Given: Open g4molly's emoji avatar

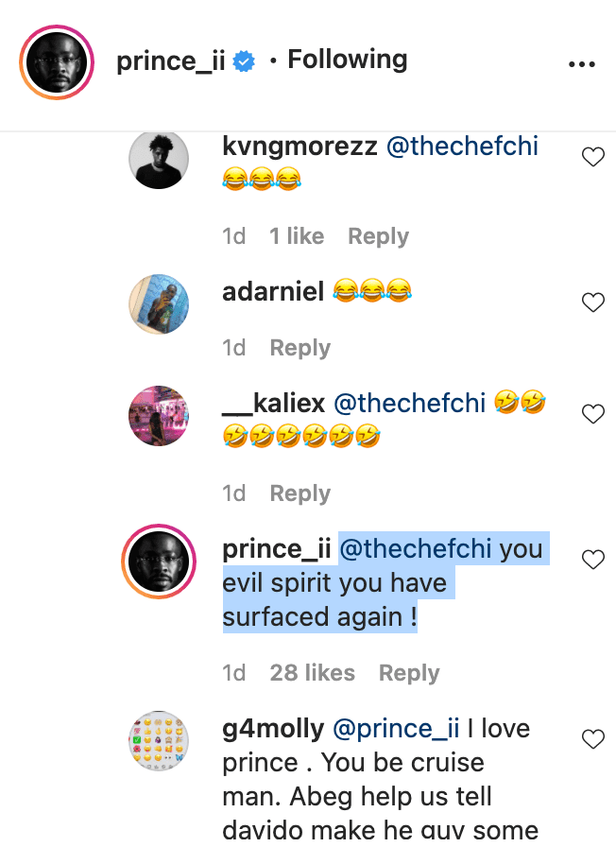Looking at the screenshot, I should (159, 741).
